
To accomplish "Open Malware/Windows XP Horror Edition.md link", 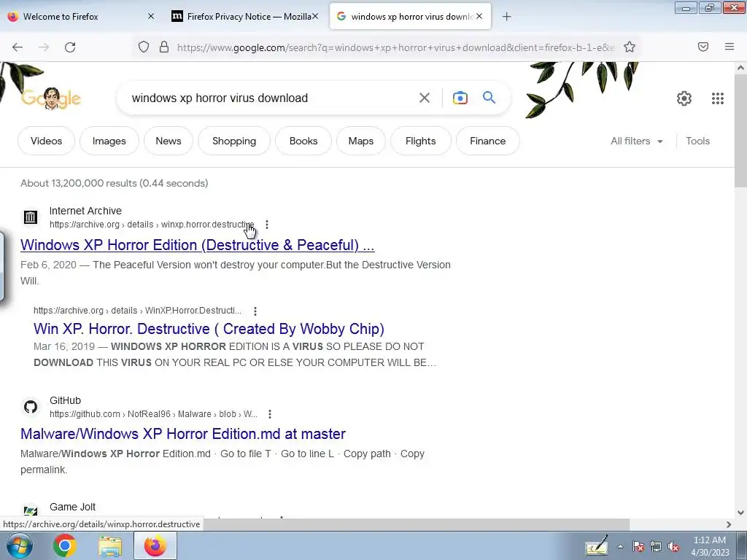I will 183,434.
